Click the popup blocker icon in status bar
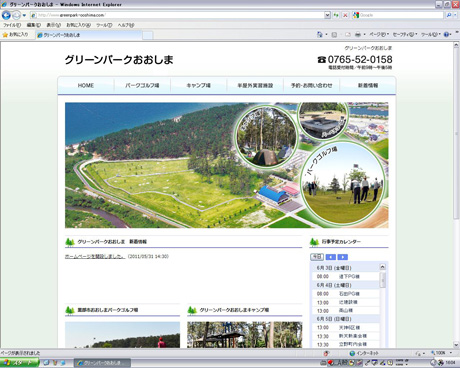 pyautogui.click(x=326, y=353)
